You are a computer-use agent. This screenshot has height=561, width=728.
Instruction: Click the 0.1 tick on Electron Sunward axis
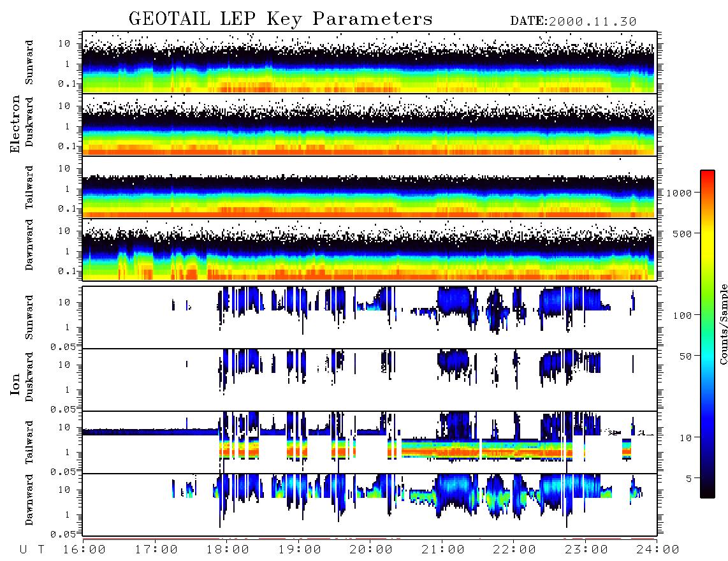click(x=68, y=84)
